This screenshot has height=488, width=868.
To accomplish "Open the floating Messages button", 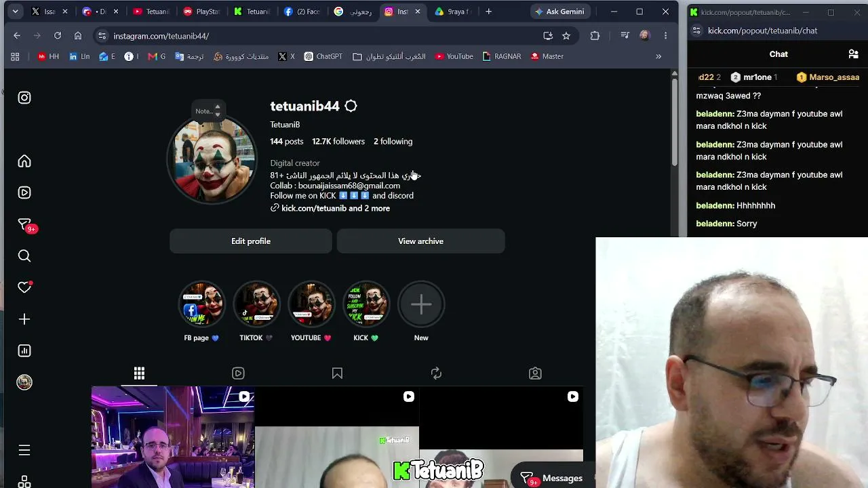I will coord(552,479).
